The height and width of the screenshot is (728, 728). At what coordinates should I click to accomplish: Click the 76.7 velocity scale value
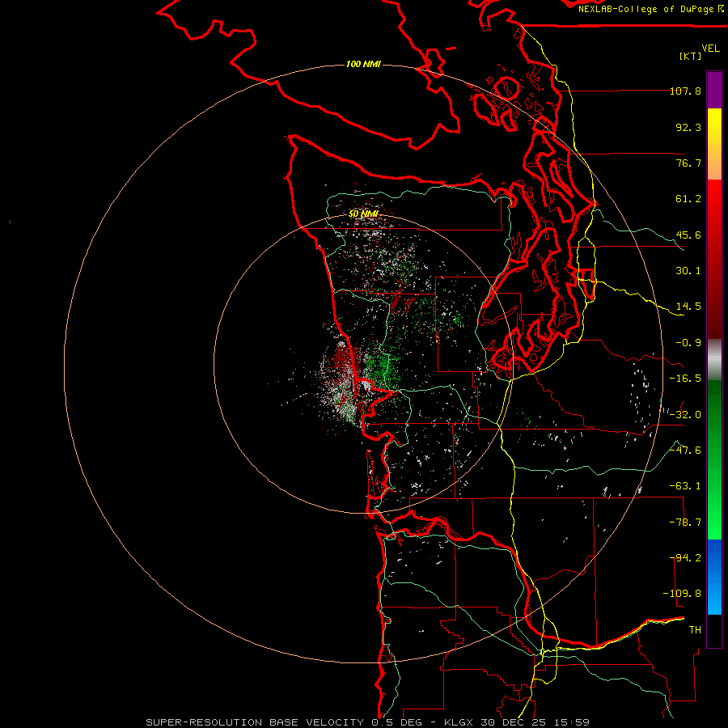coord(688,163)
